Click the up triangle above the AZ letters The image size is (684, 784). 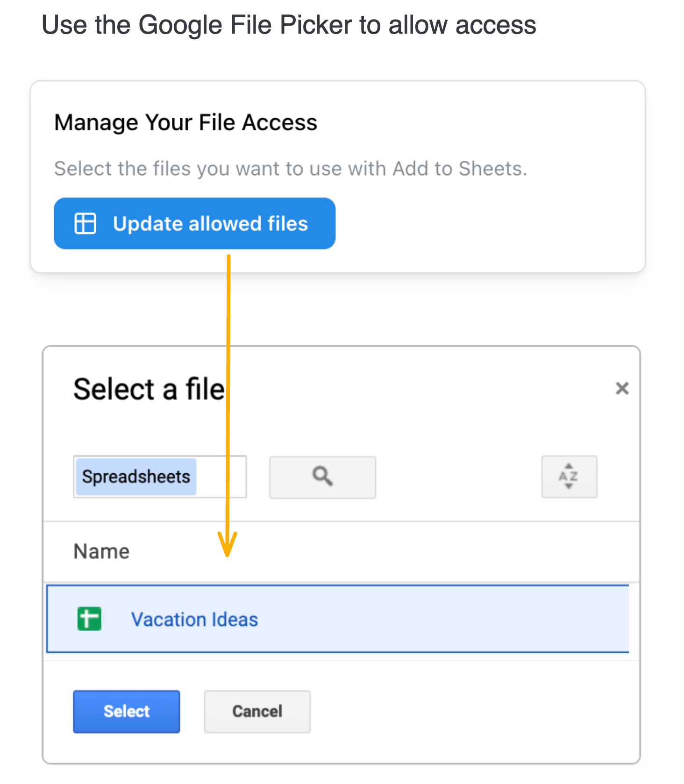pyautogui.click(x=569, y=466)
